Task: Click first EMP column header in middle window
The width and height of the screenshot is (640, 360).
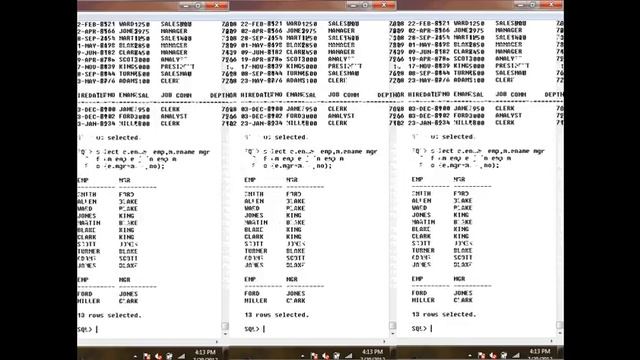Action: (x=250, y=180)
